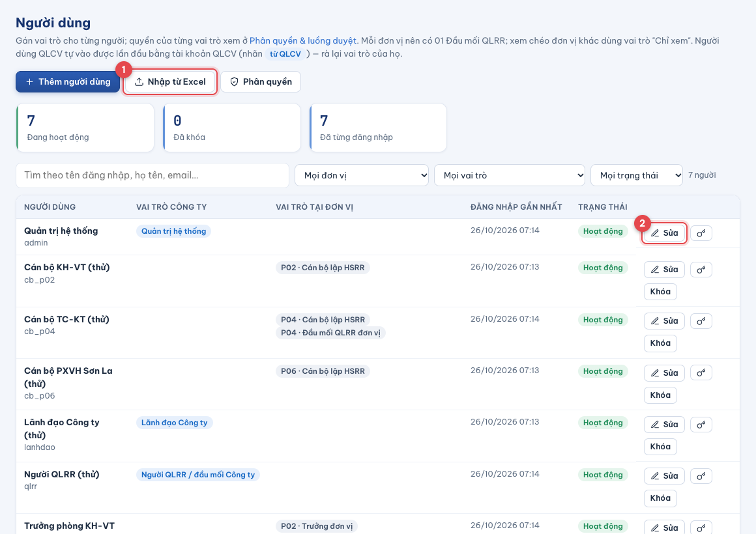Click the Người QLRR / đầu mối Công ty badge
This screenshot has width=756, height=534.
(197, 475)
